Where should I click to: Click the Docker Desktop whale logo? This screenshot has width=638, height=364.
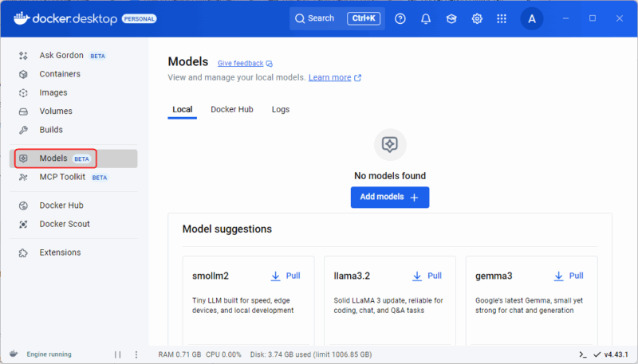pyautogui.click(x=22, y=18)
